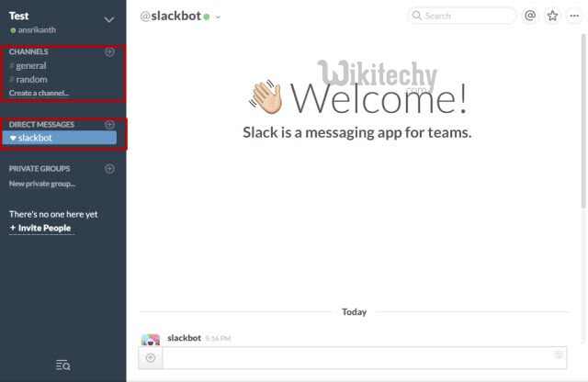
Task: Click the add private group plus icon
Action: [109, 169]
